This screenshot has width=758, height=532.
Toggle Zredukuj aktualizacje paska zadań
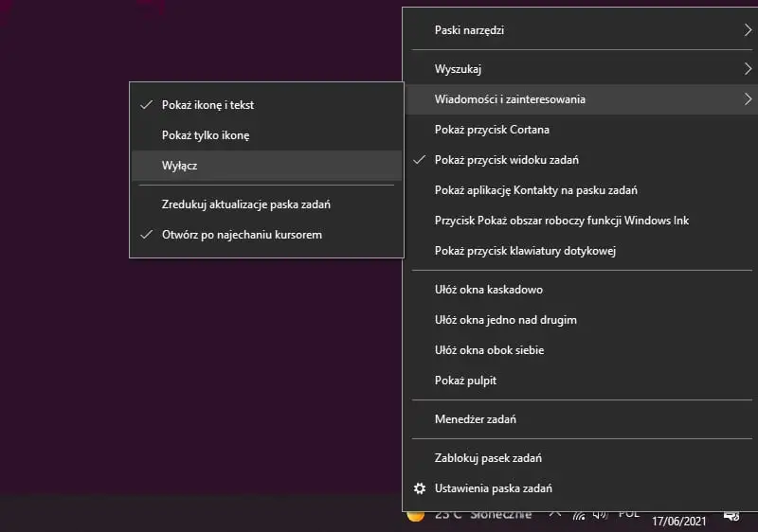pyautogui.click(x=267, y=204)
